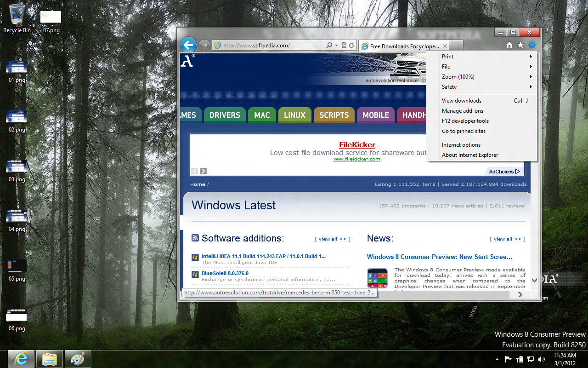Select the 07.png desktop file

pos(51,21)
